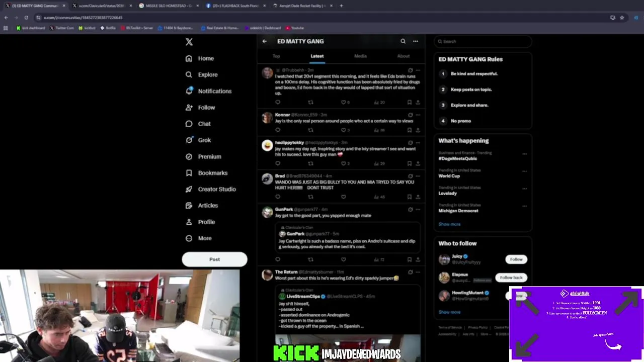Image resolution: width=644 pixels, height=362 pixels.
Task: Open a new browser tab
Action: pyautogui.click(x=341, y=6)
